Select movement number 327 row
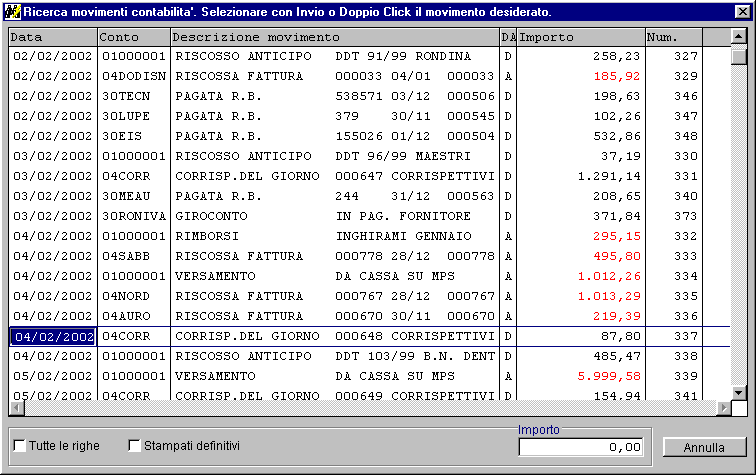 pos(333,56)
